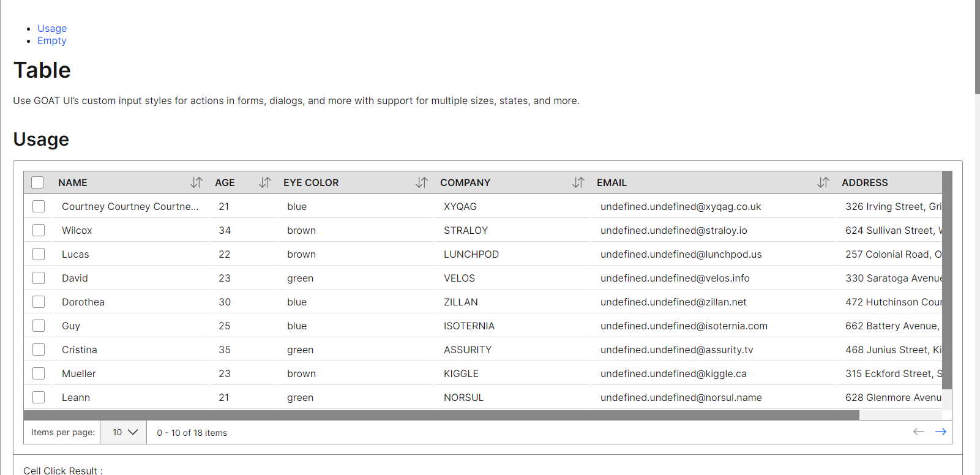Go to next page arrow

tap(941, 432)
